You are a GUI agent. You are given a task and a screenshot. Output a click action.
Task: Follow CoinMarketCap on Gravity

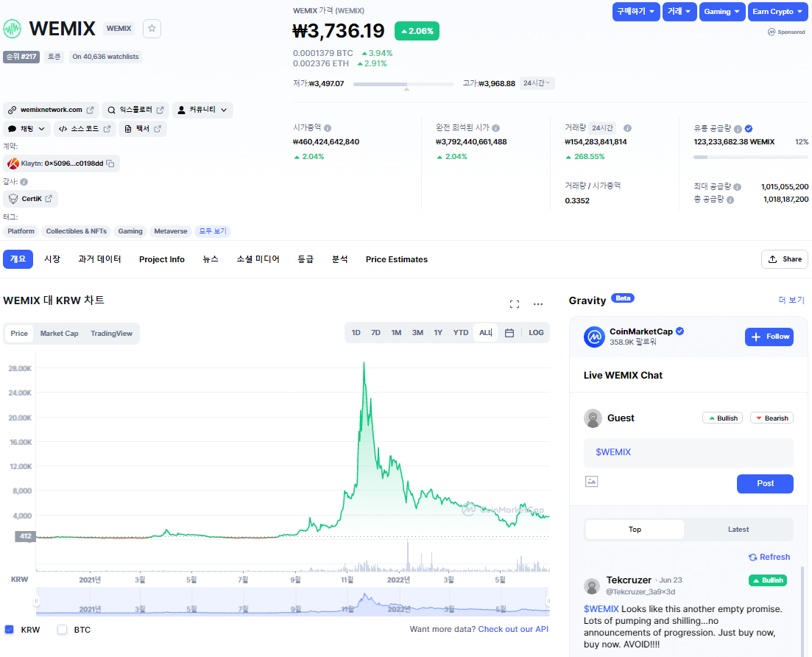[769, 337]
